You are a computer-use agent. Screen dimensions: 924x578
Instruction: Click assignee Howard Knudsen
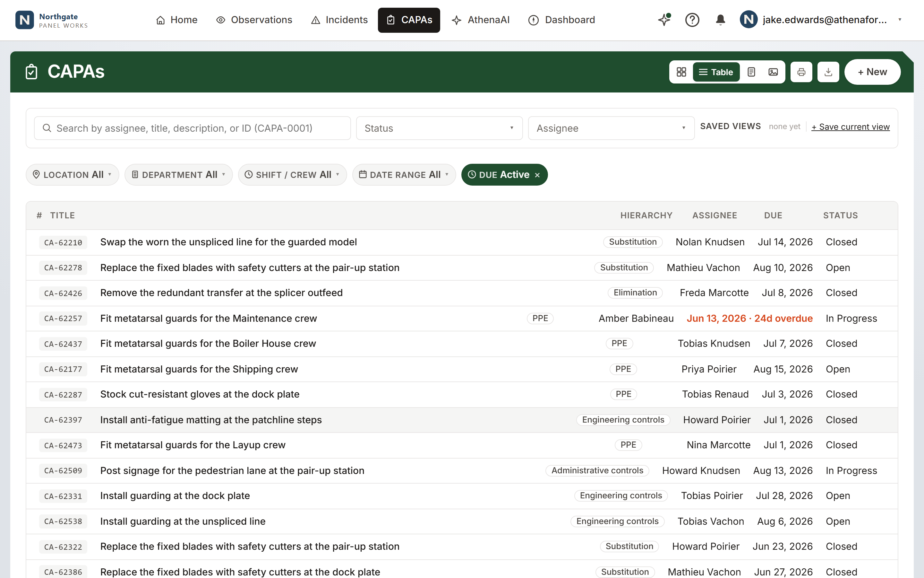(x=701, y=470)
